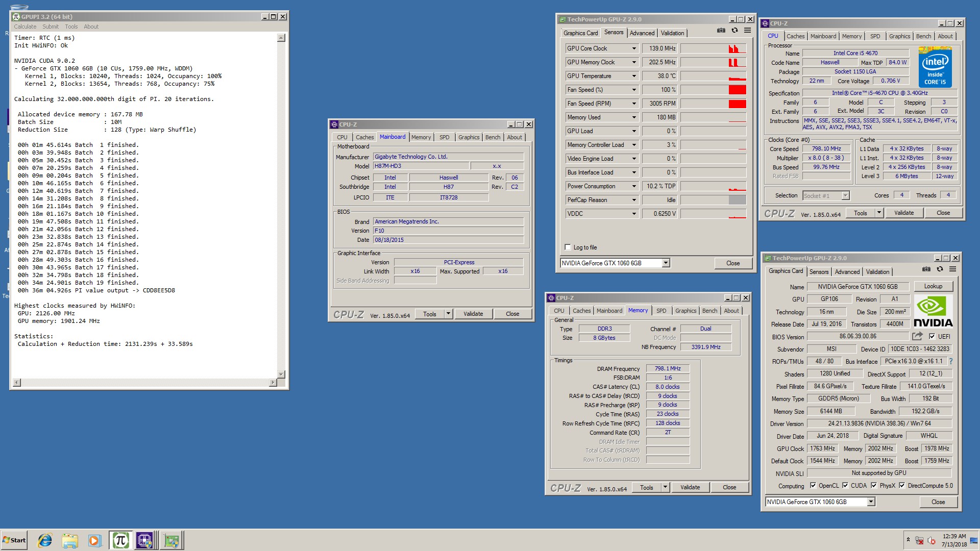Open Submit menu in GPUPI
The image size is (980, 551).
click(51, 27)
